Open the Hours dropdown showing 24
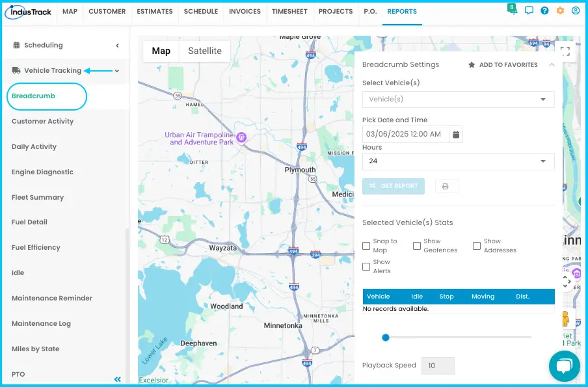The width and height of the screenshot is (588, 387). pyautogui.click(x=459, y=161)
